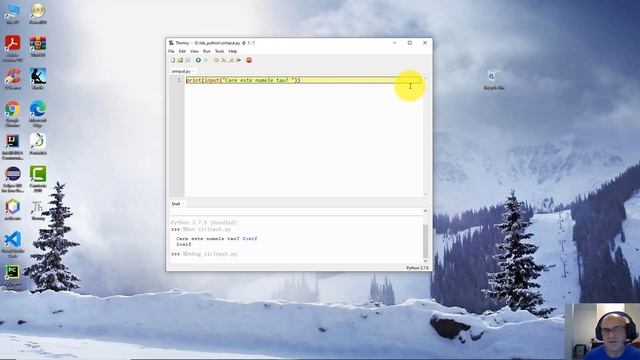The width and height of the screenshot is (640, 360).
Task: Select the Microsoft Edge desktop icon
Action: tap(38, 114)
